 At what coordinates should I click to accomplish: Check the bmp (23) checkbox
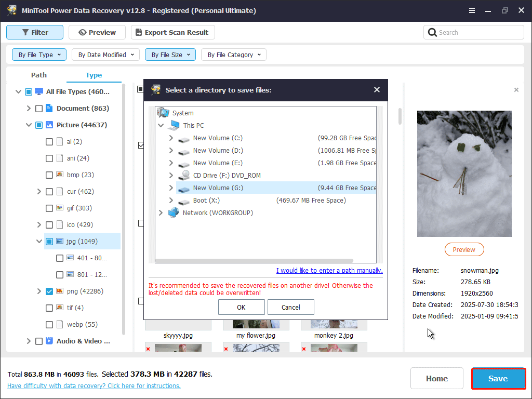tap(49, 175)
